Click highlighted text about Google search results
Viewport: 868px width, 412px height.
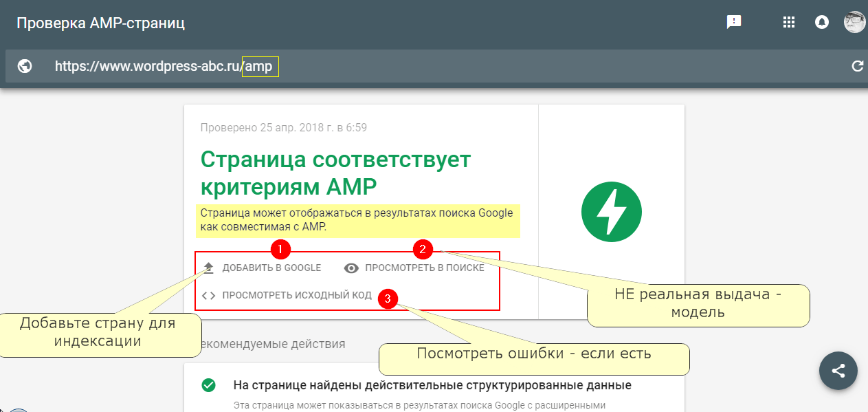coord(357,219)
